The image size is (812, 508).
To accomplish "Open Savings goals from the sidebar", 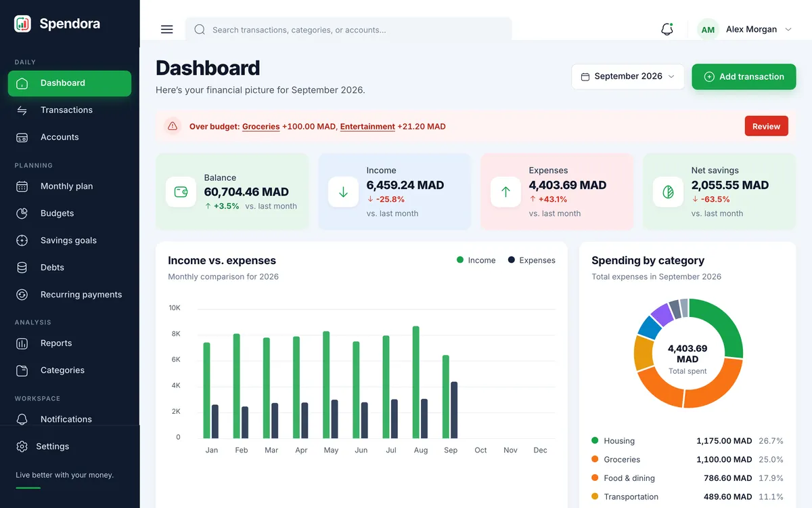I will click(x=70, y=240).
